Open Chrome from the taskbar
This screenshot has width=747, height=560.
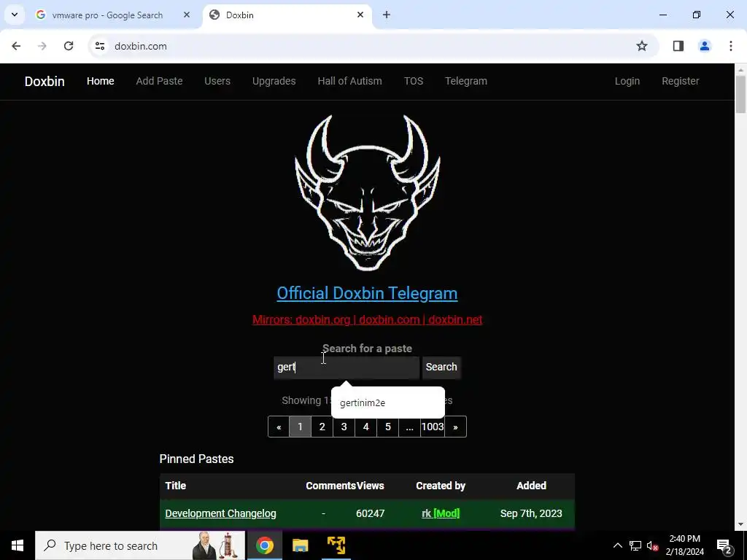pyautogui.click(x=264, y=545)
